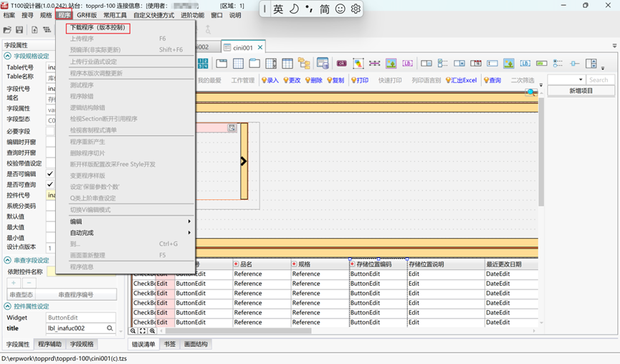Open the IME settings gear icon
The image size is (620, 364).
356,9
